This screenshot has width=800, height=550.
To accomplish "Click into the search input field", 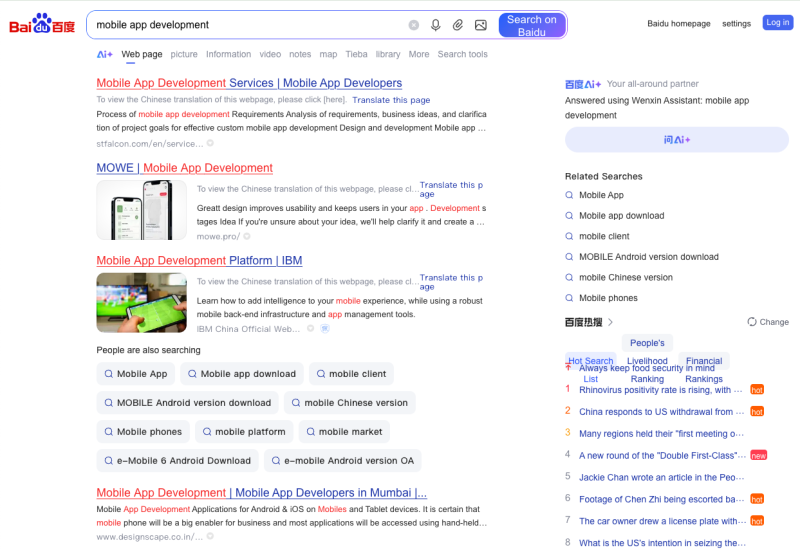I will pyautogui.click(x=250, y=25).
